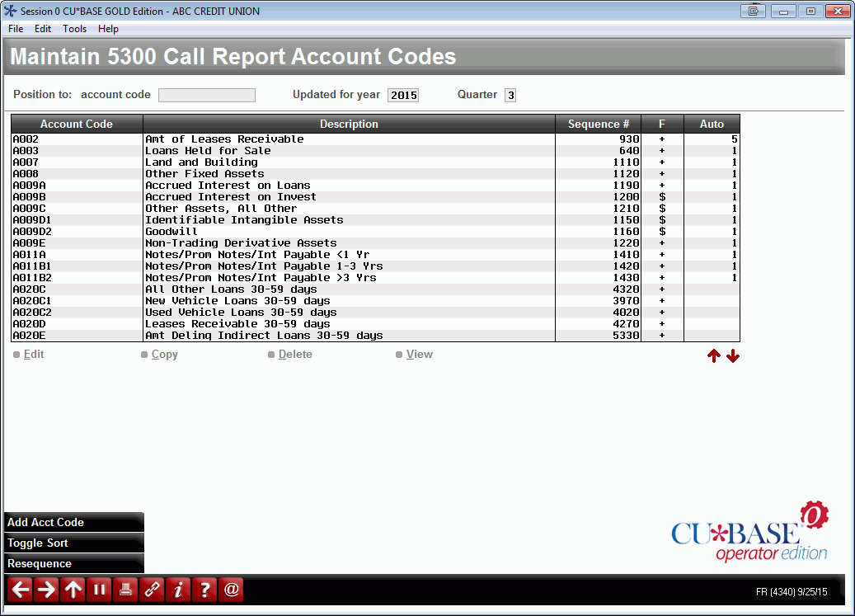
Task: Click the Sequence # column header
Action: pyautogui.click(x=599, y=124)
